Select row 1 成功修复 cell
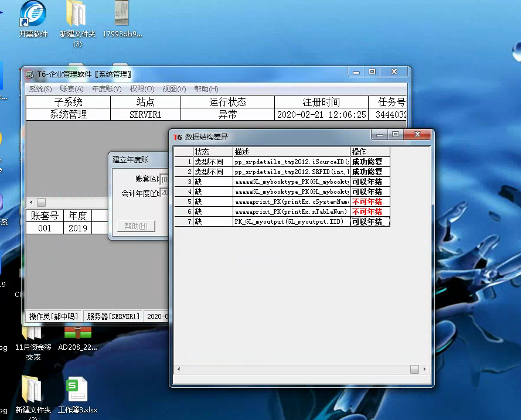 click(370, 162)
